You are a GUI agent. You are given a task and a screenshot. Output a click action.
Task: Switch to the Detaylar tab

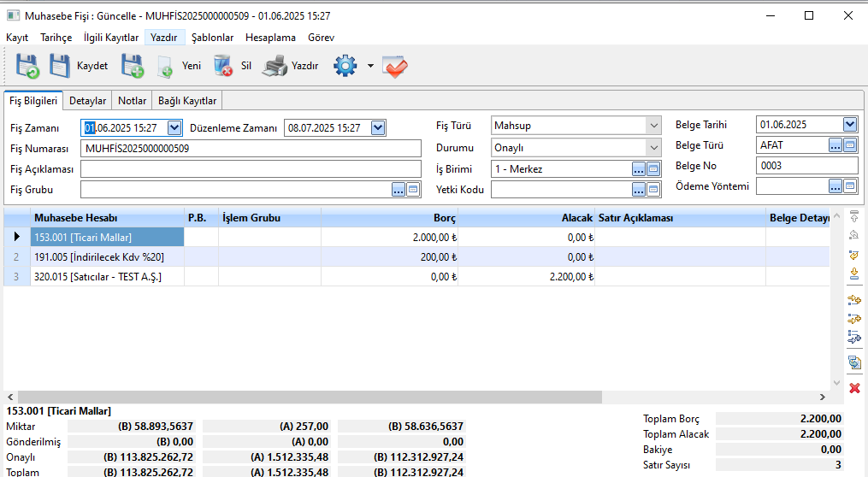point(87,101)
